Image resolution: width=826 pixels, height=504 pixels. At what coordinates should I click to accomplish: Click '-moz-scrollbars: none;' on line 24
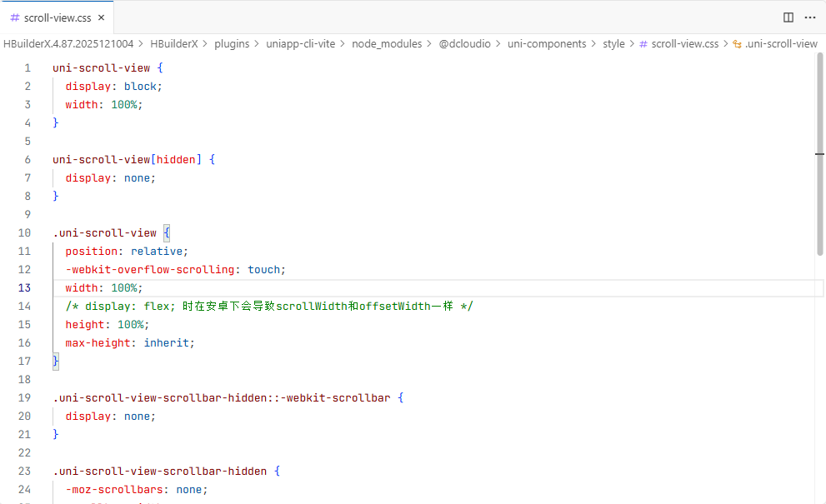pyautogui.click(x=137, y=490)
